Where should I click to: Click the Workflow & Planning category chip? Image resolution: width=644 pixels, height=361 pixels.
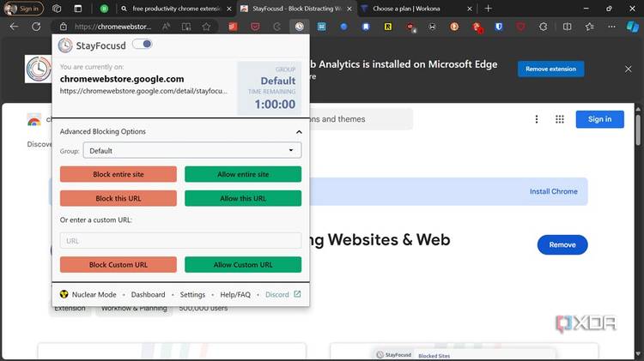[134, 308]
